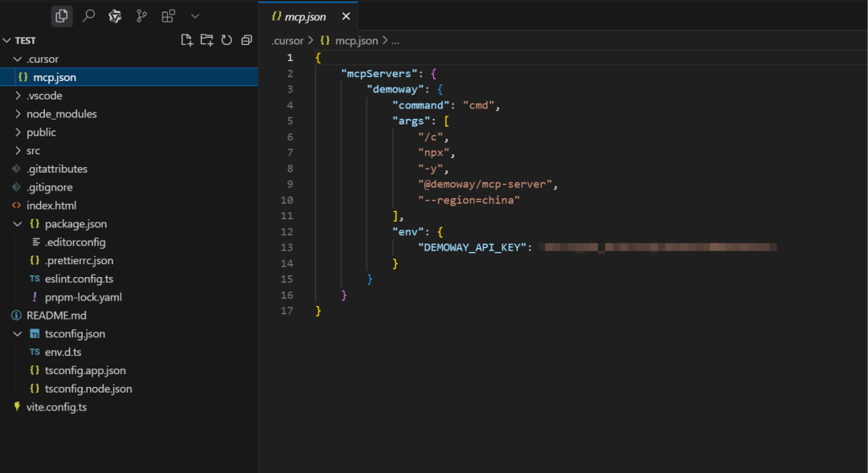Refresh the Explorer file tree
The height and width of the screenshot is (473, 868).
[x=227, y=40]
